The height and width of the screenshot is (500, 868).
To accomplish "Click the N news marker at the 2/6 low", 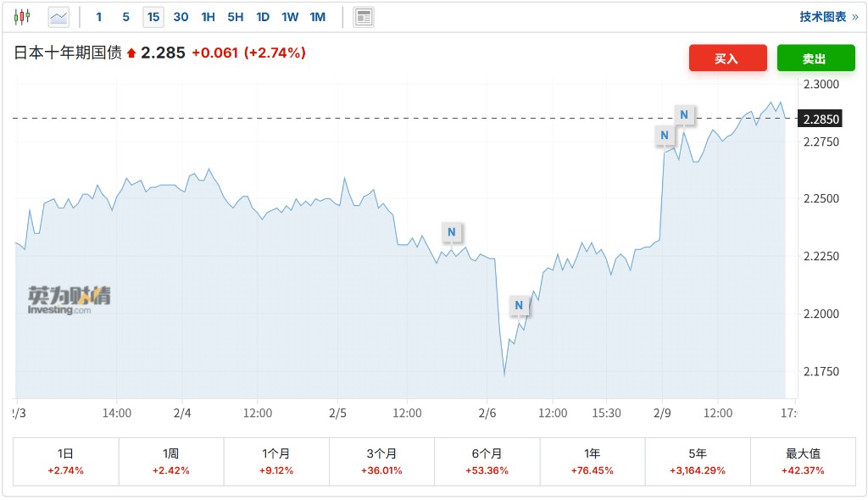I will 520,305.
